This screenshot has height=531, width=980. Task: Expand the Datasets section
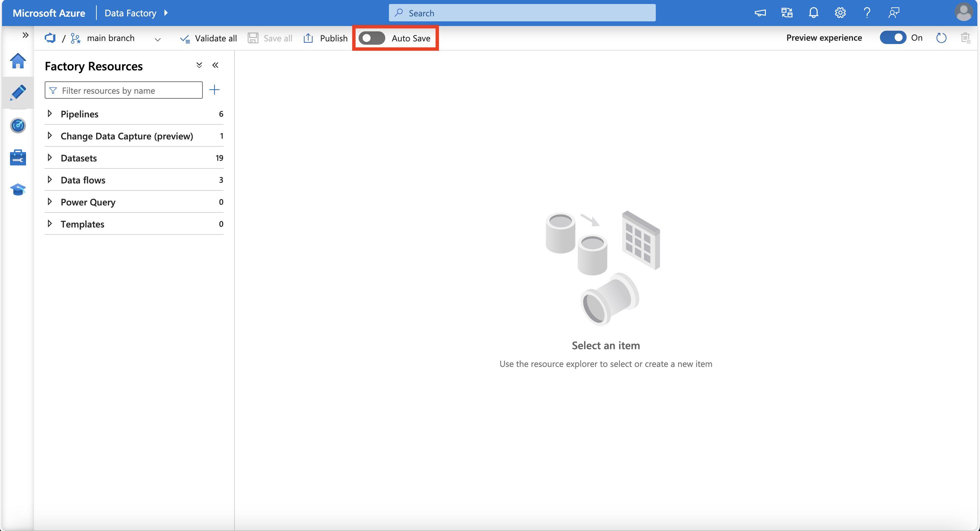pyautogui.click(x=50, y=157)
